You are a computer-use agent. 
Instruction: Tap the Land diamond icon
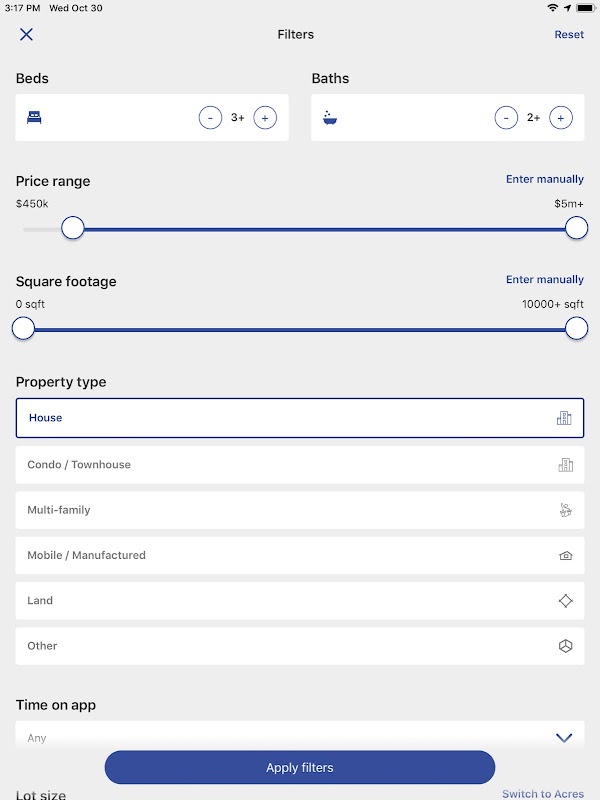click(x=565, y=601)
